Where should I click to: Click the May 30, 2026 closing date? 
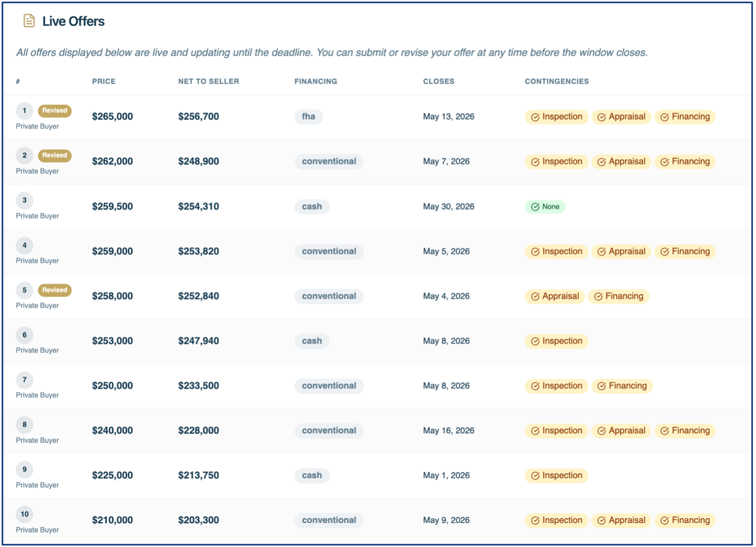coord(448,207)
